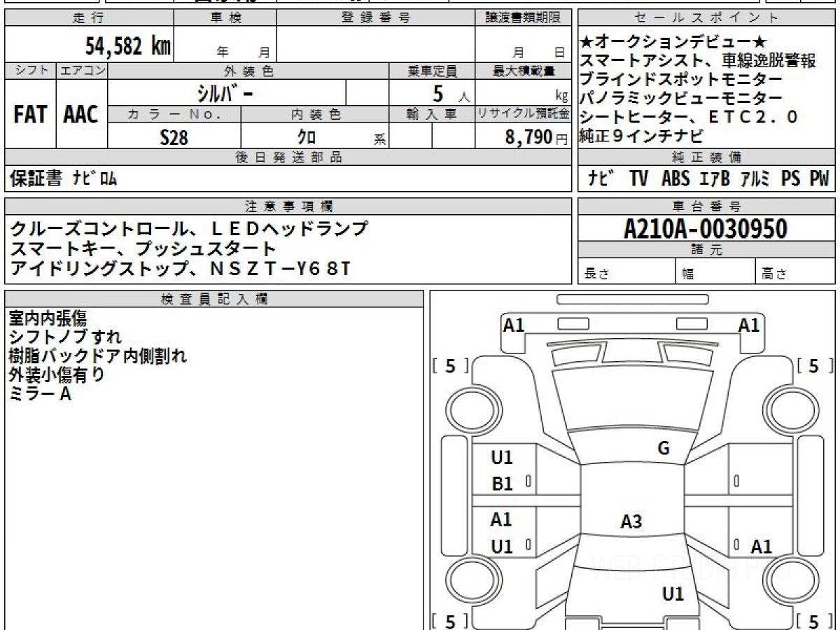This screenshot has height=630, width=840.
Task: Click the B1 mark on the door
Action: coord(502,484)
